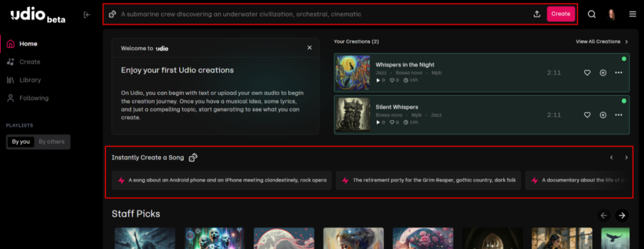The width and height of the screenshot is (644, 249).
Task: Open Silent Whispers cover art
Action: 352,114
